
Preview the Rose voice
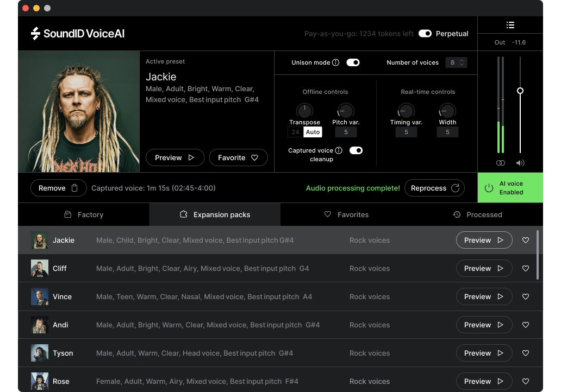(484, 381)
